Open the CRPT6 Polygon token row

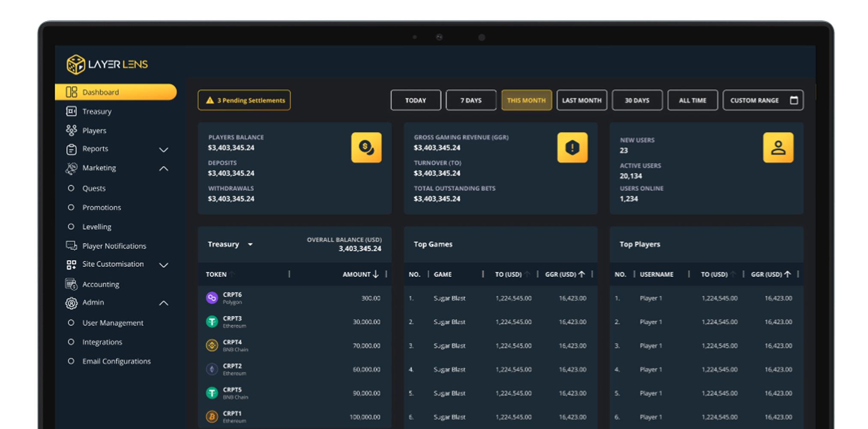click(232, 298)
